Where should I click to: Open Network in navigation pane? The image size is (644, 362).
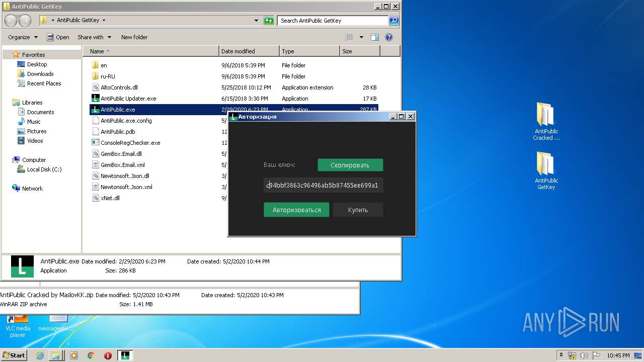coord(32,189)
